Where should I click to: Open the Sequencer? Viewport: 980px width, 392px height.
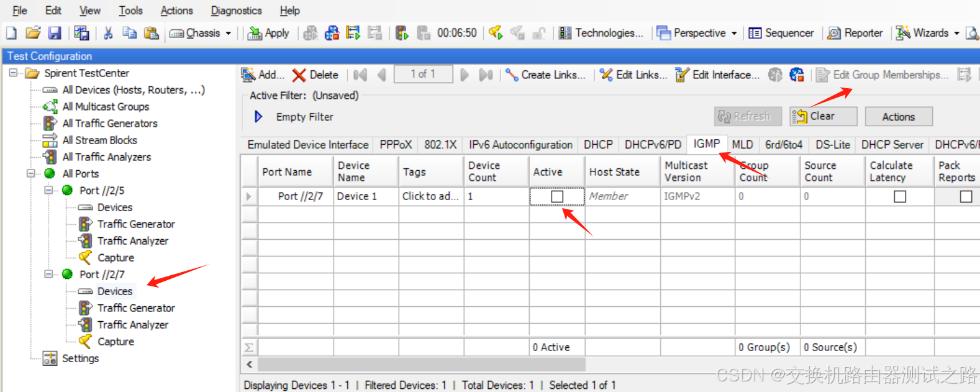pos(781,33)
